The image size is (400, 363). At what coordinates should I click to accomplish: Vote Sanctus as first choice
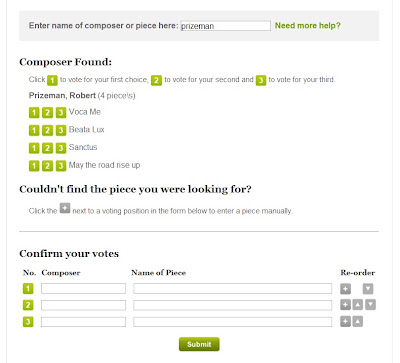point(34,148)
